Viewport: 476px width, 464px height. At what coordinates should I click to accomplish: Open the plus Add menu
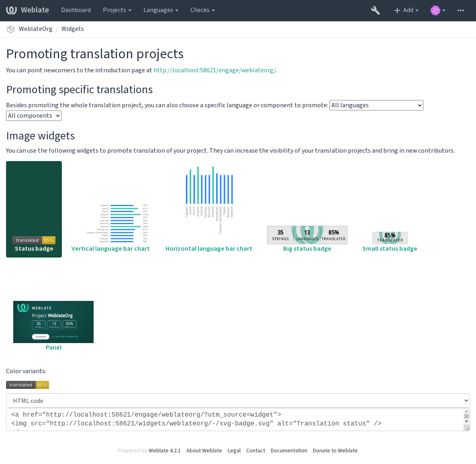click(406, 10)
